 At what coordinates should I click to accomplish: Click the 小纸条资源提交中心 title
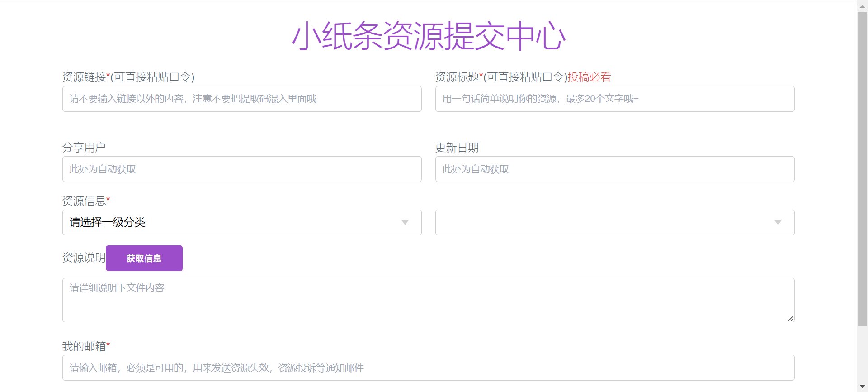coord(429,36)
